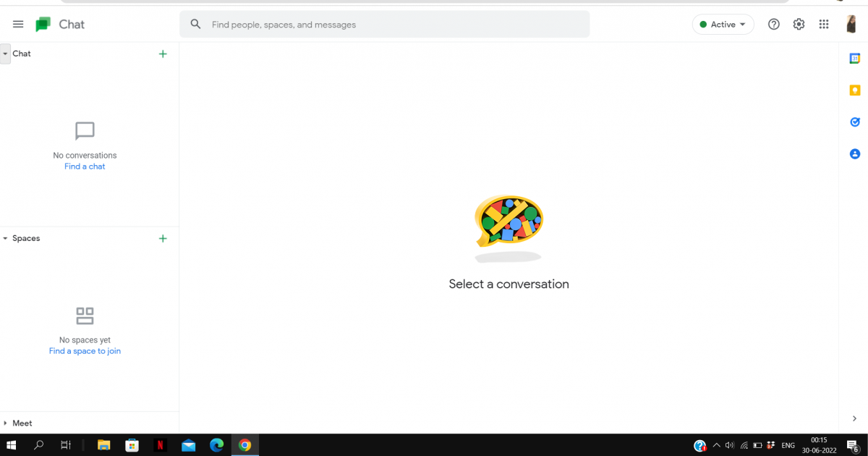
Task: Open the Google apps grid
Action: pos(823,24)
